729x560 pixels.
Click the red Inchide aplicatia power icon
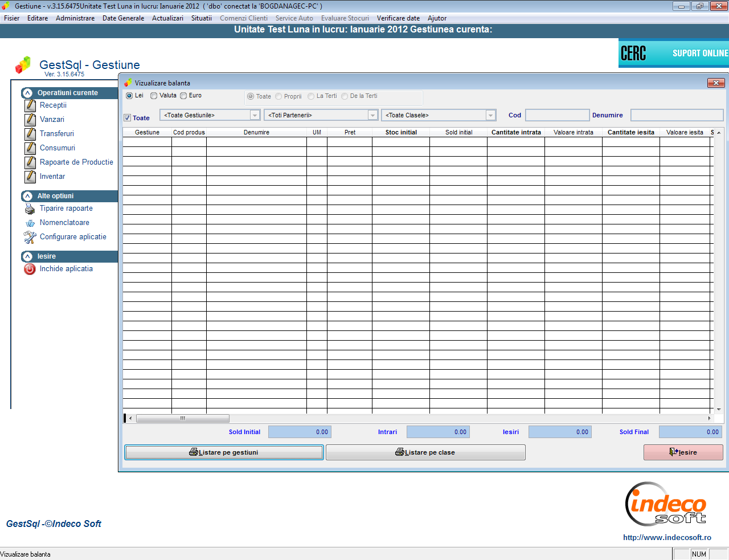coord(30,269)
